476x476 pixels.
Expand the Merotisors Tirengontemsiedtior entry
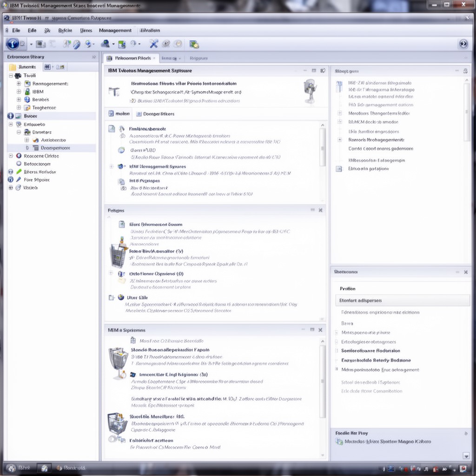(340, 113)
